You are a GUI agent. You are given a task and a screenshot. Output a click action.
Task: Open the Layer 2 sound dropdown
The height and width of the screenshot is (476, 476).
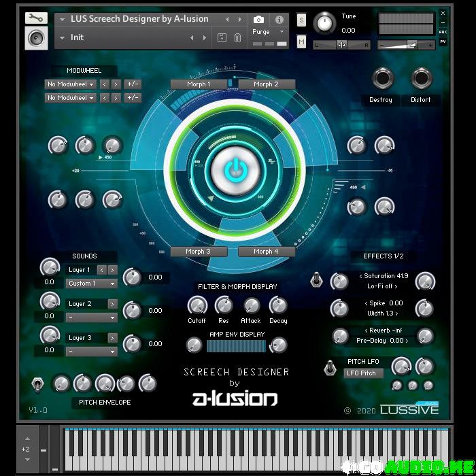91,318
